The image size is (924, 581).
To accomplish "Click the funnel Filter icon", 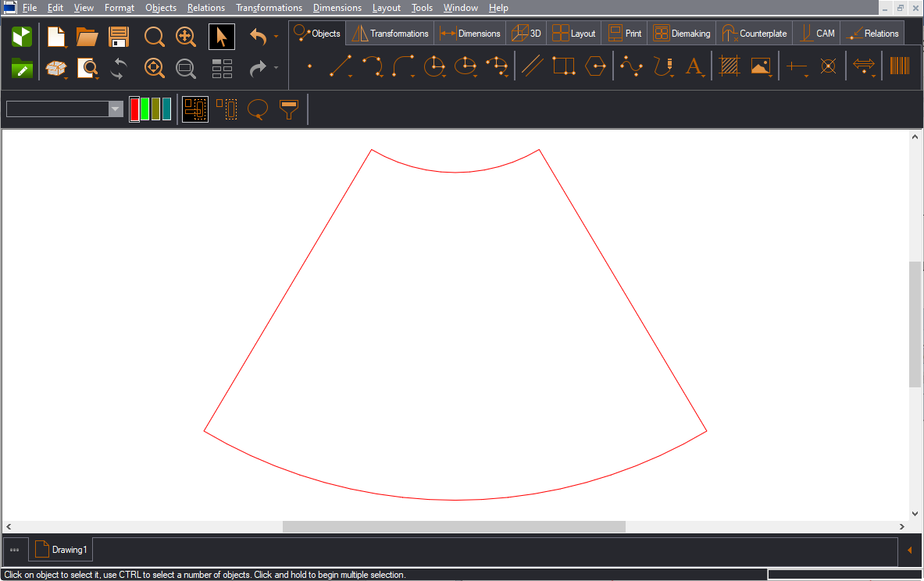I will (289, 109).
